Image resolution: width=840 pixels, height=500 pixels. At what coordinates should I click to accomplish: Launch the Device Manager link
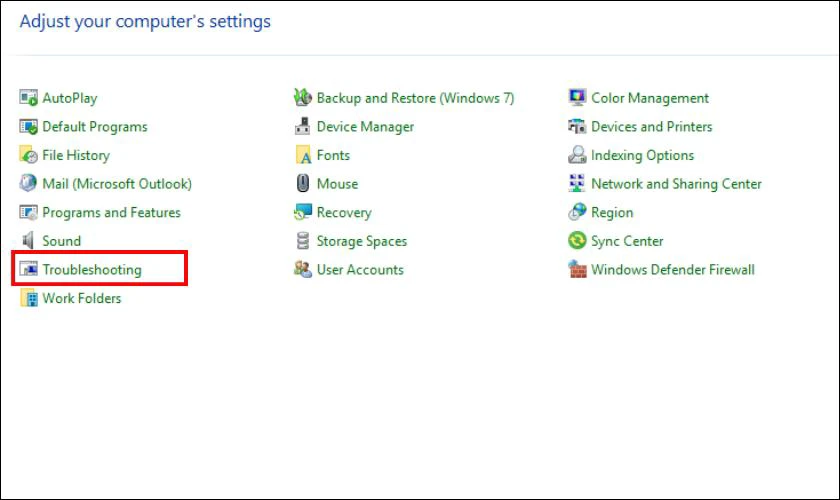[365, 127]
